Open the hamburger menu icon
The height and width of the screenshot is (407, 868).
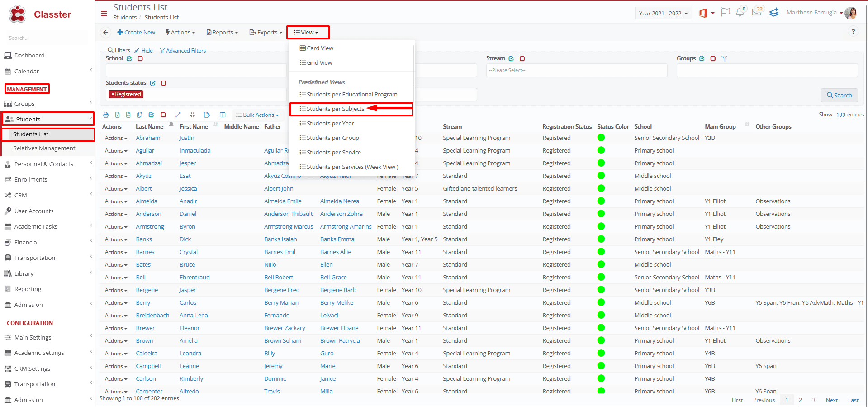[x=104, y=14]
